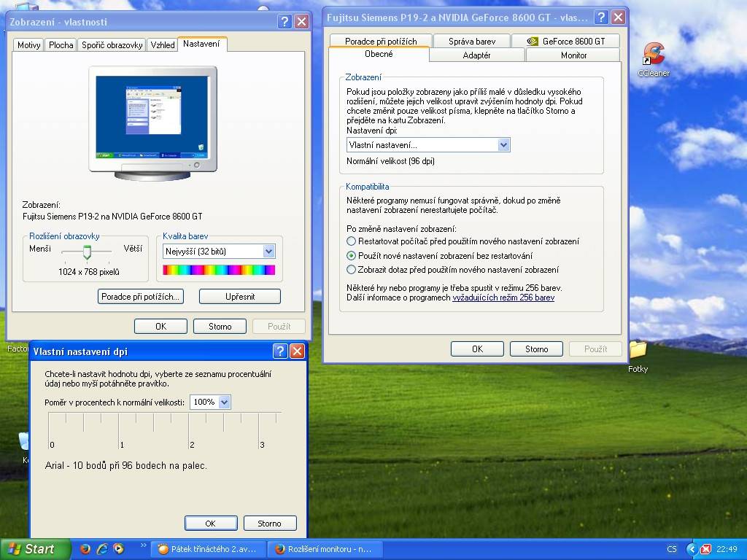Click Storno in Zobrazení - vlastnosti

(220, 326)
